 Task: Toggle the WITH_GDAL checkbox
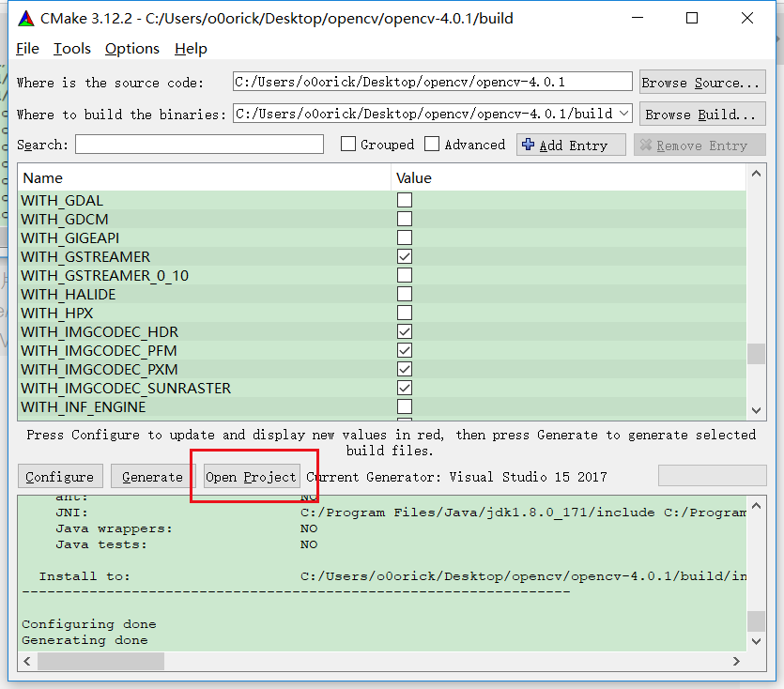405,200
